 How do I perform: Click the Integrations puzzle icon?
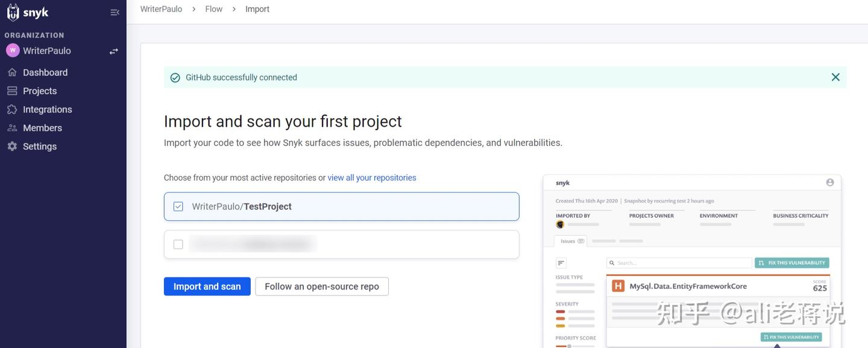pyautogui.click(x=12, y=109)
